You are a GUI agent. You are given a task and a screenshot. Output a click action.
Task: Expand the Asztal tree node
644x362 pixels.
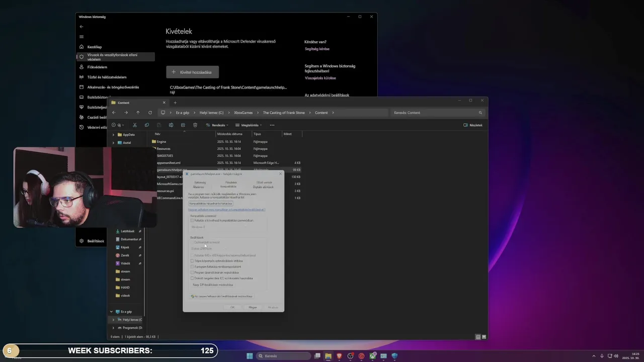[113, 143]
